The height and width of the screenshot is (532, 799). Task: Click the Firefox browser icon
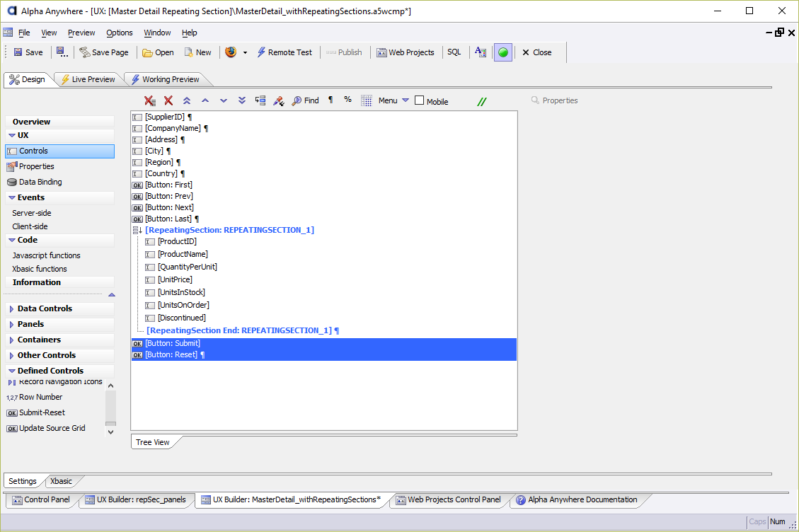[231, 52]
